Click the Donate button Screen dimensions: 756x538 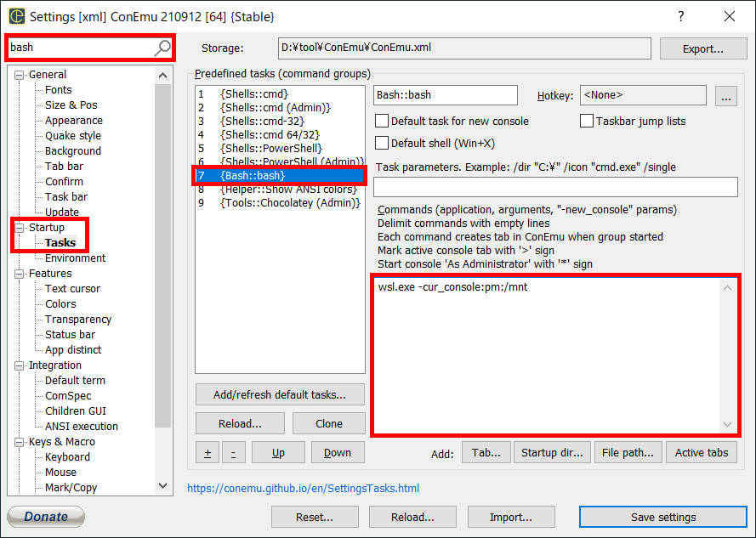[46, 517]
